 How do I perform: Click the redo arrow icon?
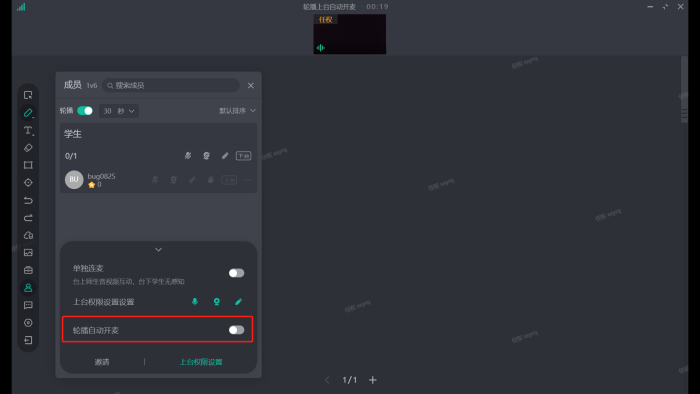28,218
